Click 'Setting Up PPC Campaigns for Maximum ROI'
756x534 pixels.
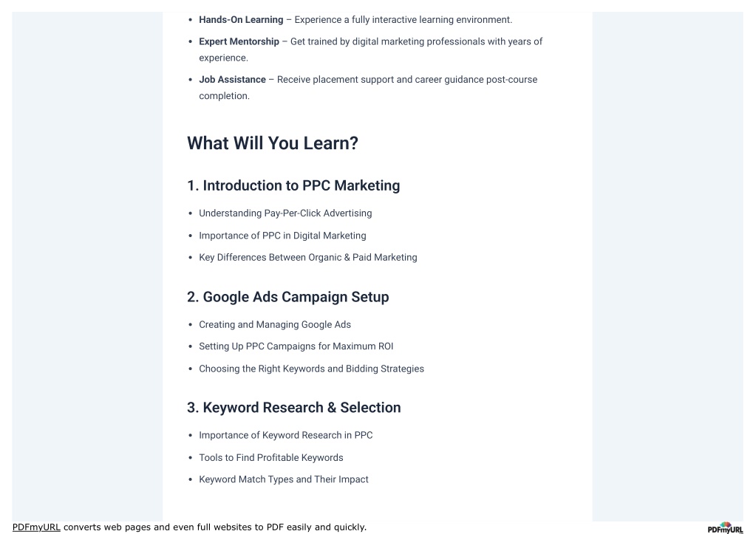296,346
